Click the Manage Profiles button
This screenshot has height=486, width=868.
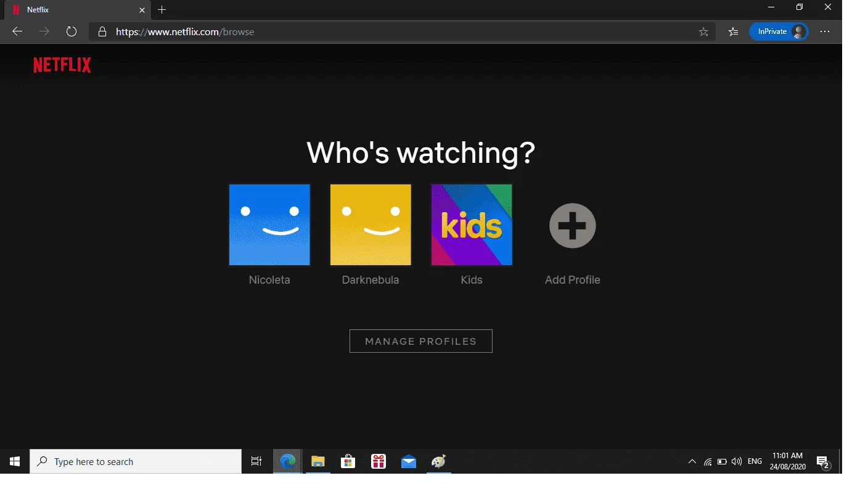pyautogui.click(x=421, y=341)
